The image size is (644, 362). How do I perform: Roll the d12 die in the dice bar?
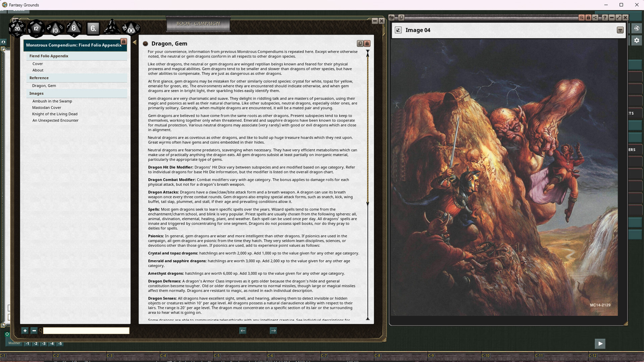point(36,28)
